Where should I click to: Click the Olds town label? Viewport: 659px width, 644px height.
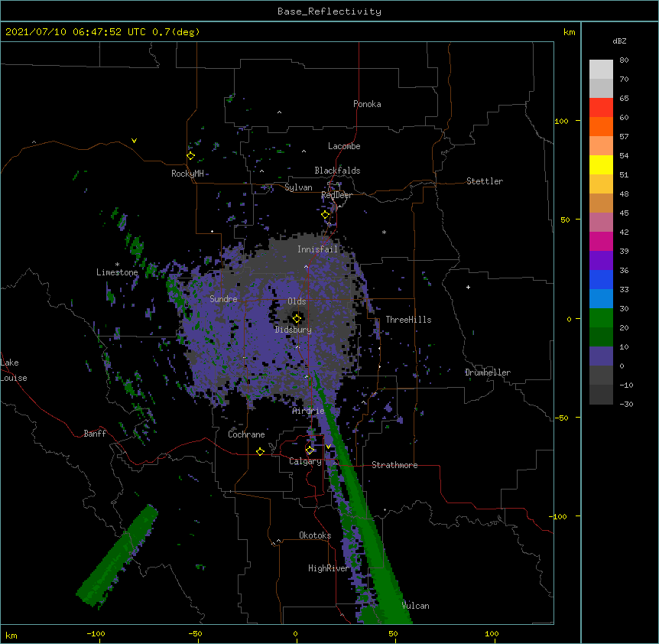pyautogui.click(x=297, y=301)
